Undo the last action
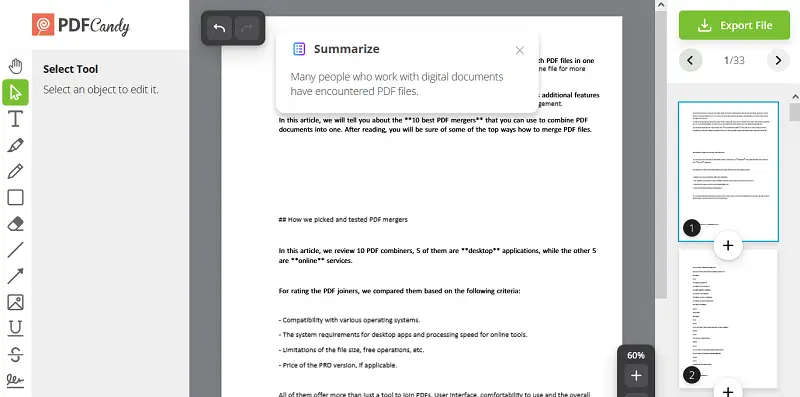Screen dimensions: 800x397 (x=219, y=28)
